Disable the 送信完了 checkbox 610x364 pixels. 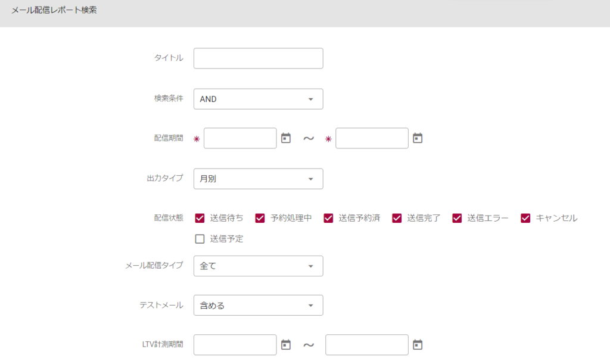point(397,218)
